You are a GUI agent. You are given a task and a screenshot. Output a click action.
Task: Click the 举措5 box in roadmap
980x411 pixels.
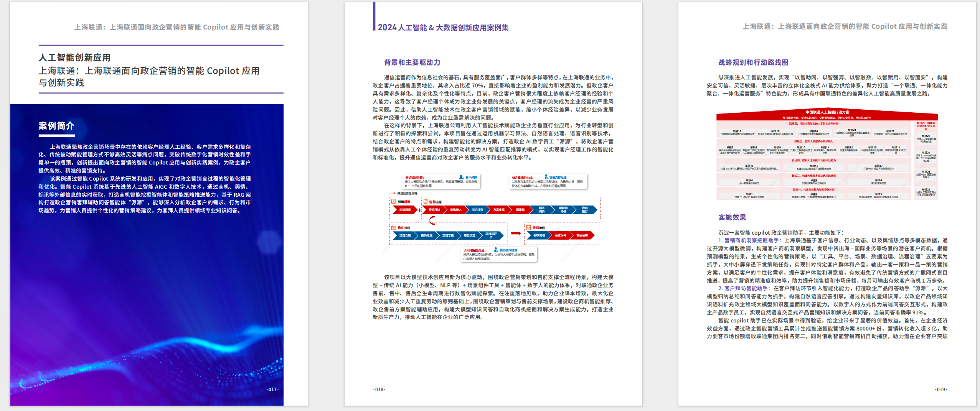pos(814,182)
